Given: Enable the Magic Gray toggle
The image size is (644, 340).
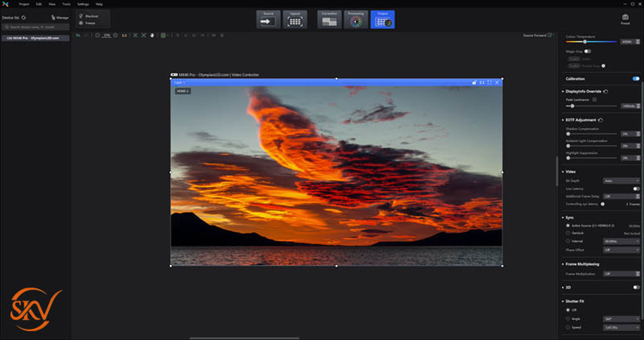Looking at the screenshot, I should 588,51.
